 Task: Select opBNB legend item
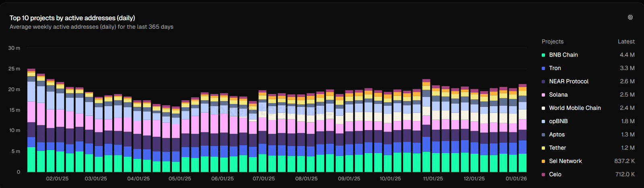click(558, 121)
